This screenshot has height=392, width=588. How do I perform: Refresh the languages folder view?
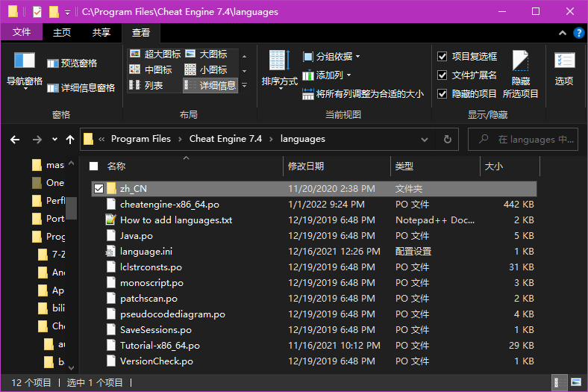click(x=447, y=139)
